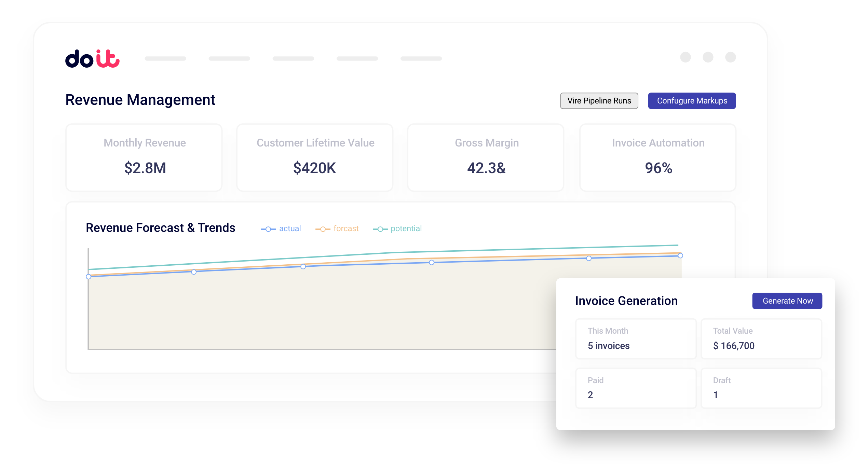Open the Gross Margin card
Image resolution: width=868 pixels, height=474 pixels.
tap(486, 157)
